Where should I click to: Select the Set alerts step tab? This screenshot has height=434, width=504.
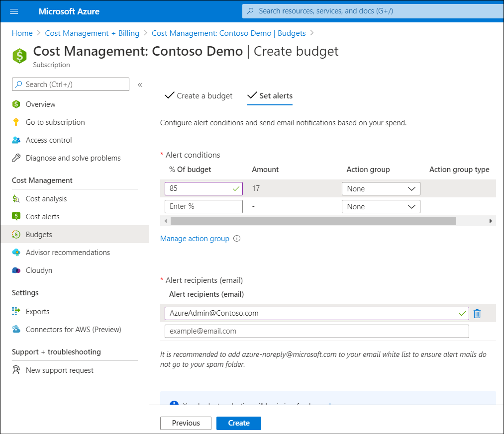pos(270,96)
